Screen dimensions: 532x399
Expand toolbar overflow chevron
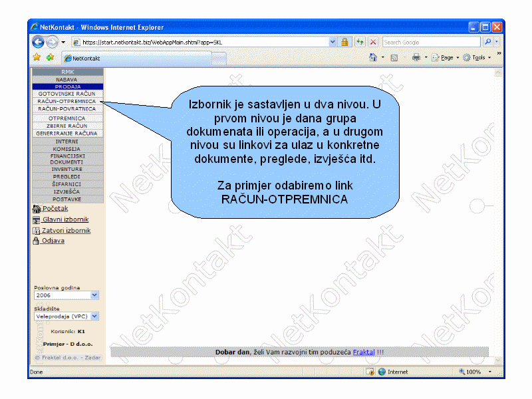499,53
